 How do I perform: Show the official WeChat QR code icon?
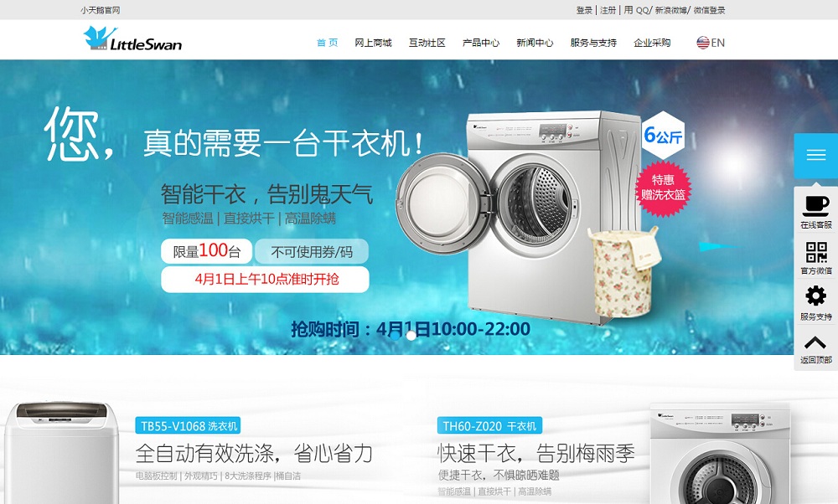815,251
